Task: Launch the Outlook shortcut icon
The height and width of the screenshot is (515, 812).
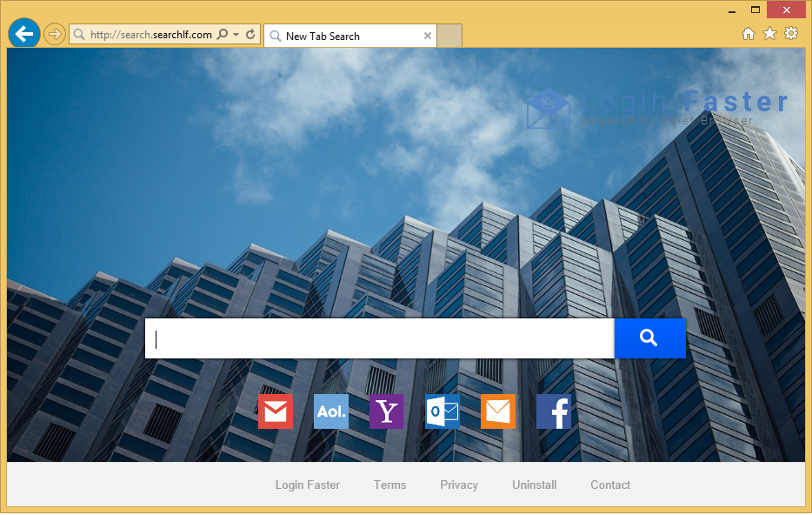Action: click(443, 411)
